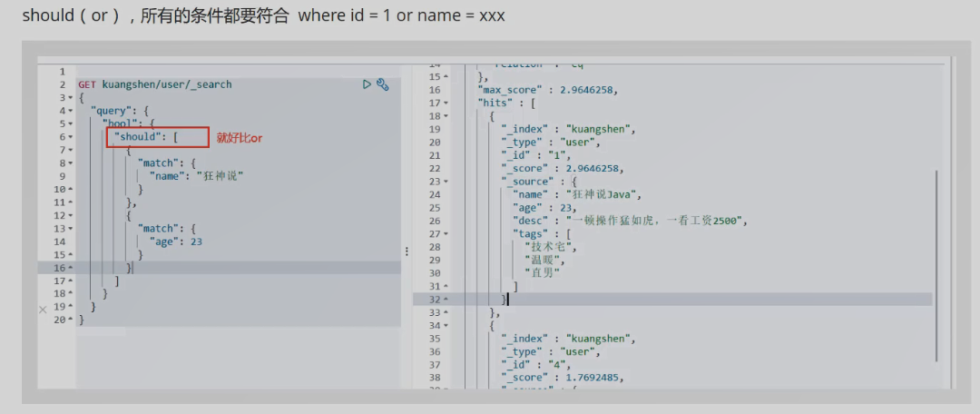Click the "desc" line in response

(630, 221)
